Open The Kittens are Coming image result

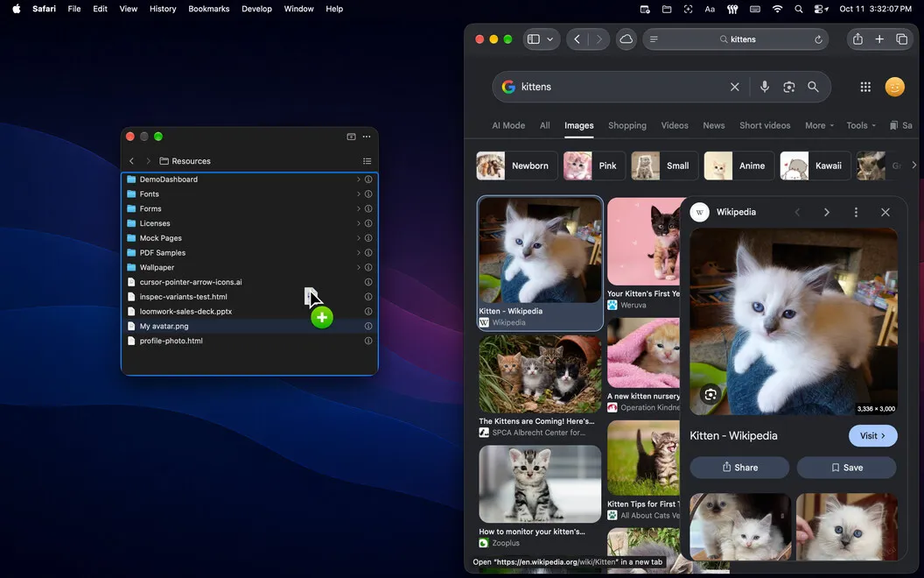coord(540,374)
